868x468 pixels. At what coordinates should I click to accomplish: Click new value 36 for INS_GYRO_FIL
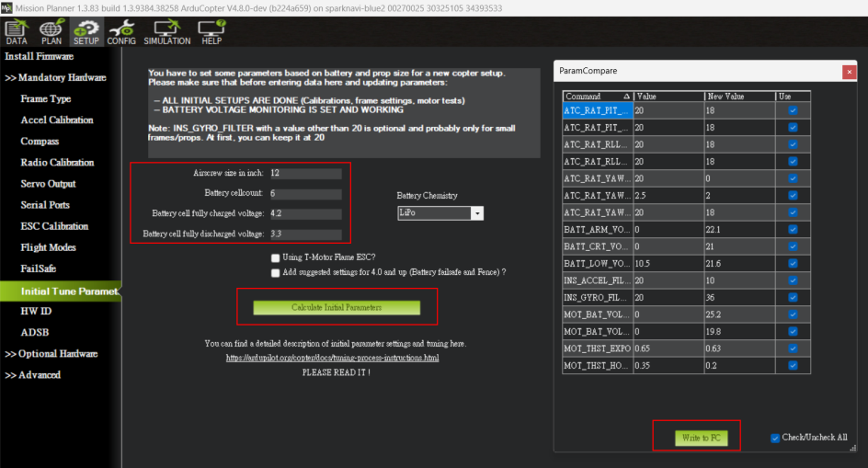click(739, 297)
